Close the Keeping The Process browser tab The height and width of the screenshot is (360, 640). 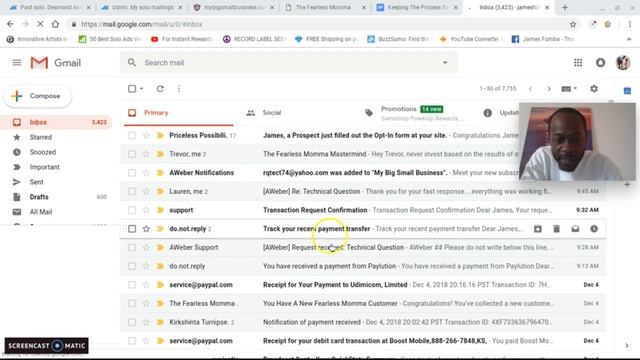[x=456, y=7]
